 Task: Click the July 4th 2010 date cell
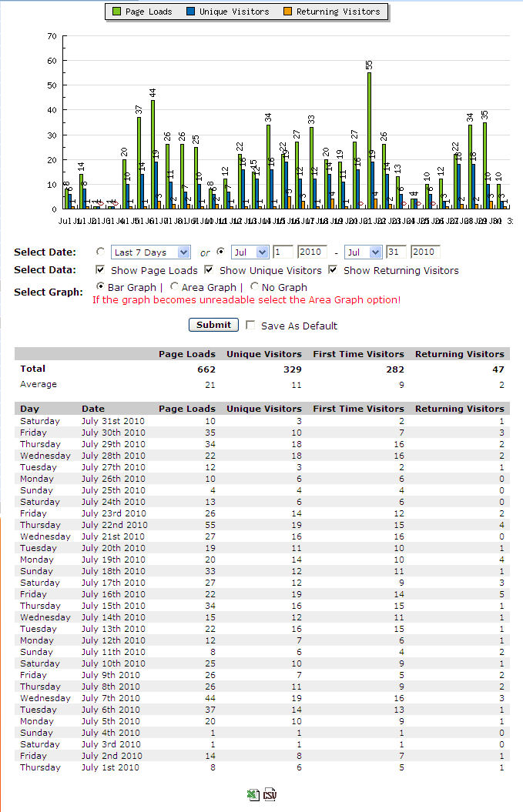point(110,733)
